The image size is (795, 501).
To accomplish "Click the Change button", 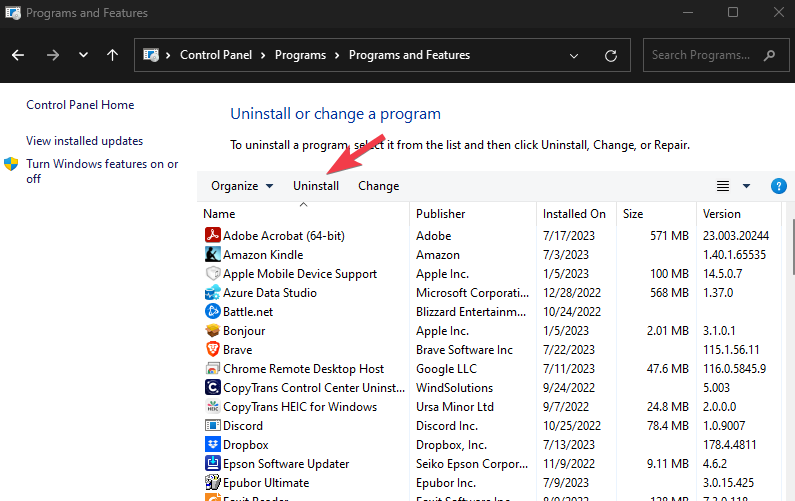I will click(379, 186).
